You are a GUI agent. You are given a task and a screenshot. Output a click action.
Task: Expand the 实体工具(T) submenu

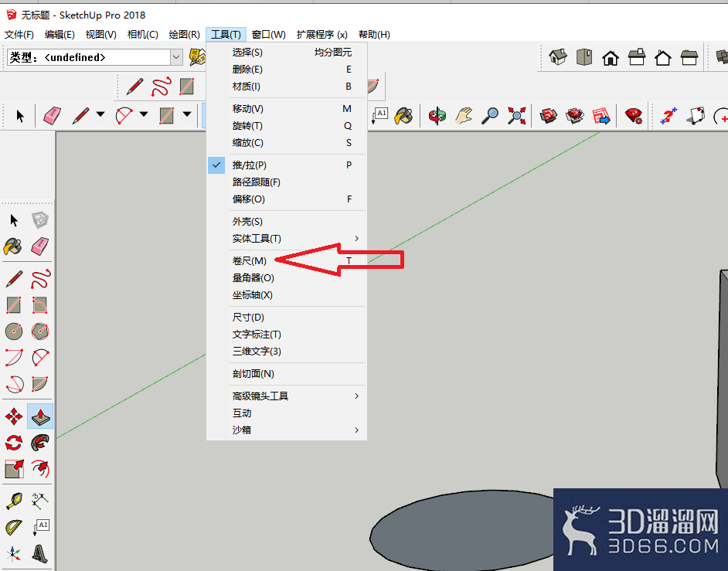[x=287, y=239]
